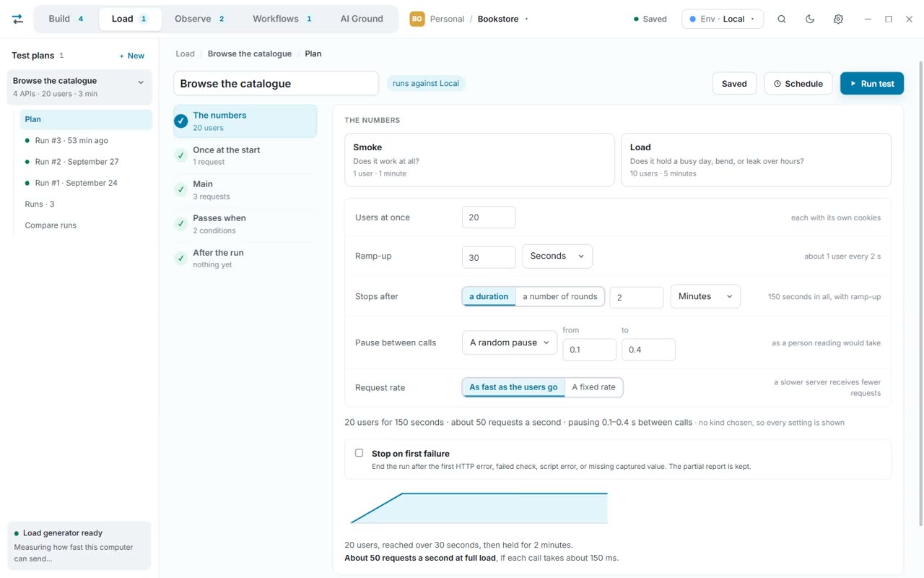
Task: Enable the Stop on first failure checkbox
Action: 359,453
